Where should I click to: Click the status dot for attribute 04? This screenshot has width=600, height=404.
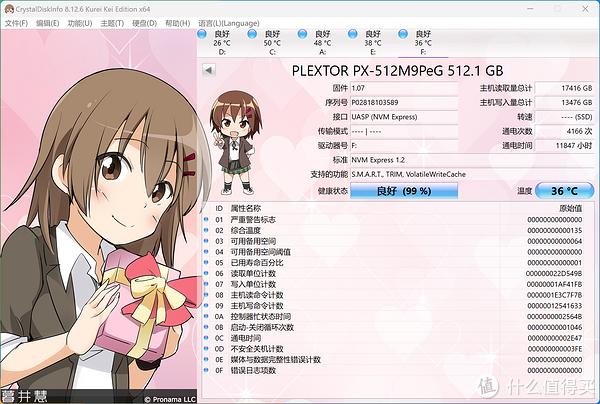tap(206, 252)
